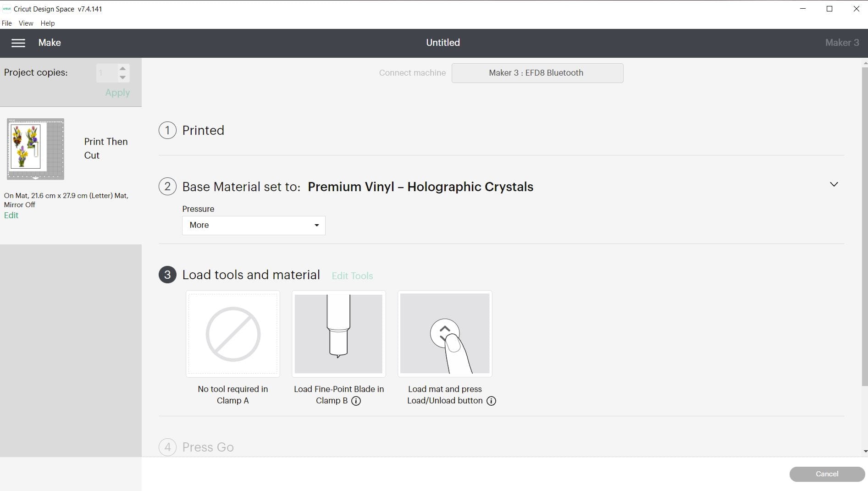Click the no tool required Clamp A image
This screenshot has width=868, height=491.
click(233, 334)
